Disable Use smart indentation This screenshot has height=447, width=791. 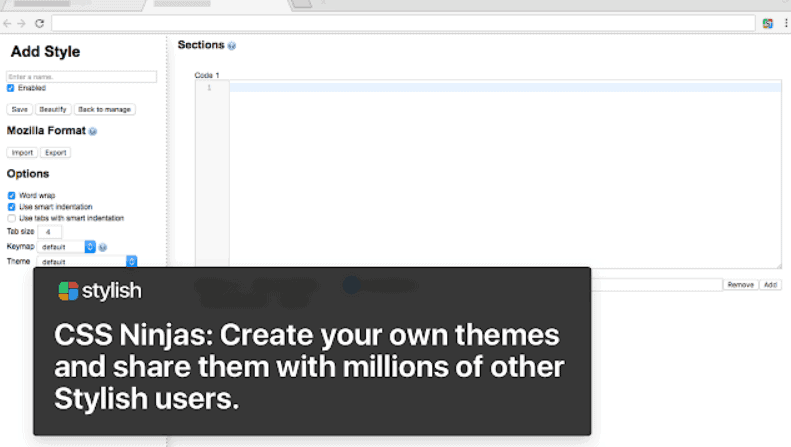pos(12,207)
